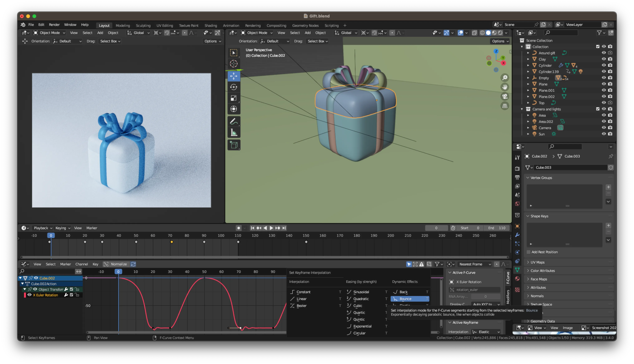This screenshot has height=364, width=634.
Task: Disable rendering for the Camera object
Action: pos(610,128)
